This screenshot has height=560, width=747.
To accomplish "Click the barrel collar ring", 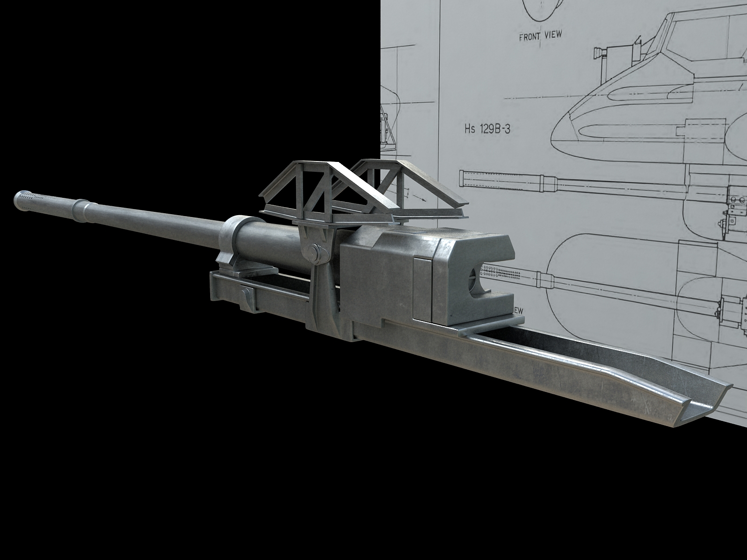I will pos(82,205).
